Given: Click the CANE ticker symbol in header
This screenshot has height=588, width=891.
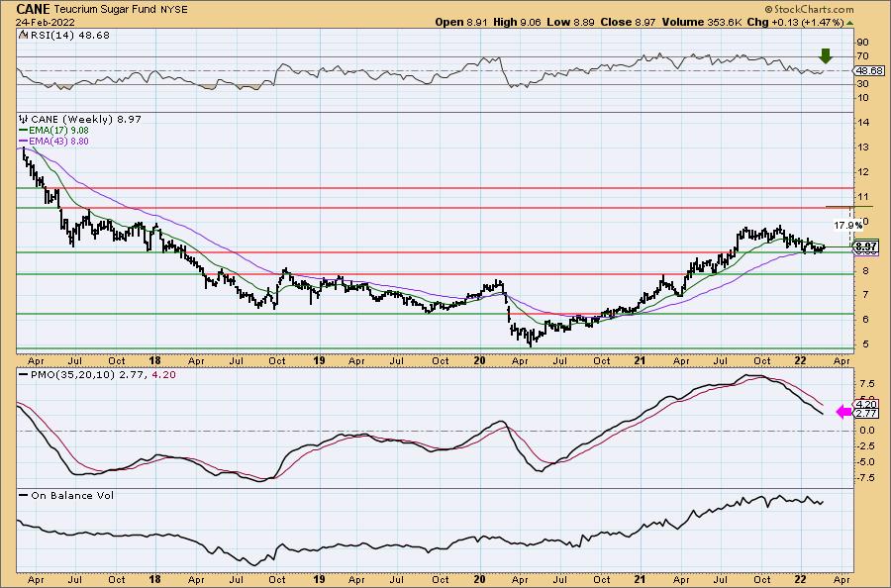Looking at the screenshot, I should click(34, 9).
